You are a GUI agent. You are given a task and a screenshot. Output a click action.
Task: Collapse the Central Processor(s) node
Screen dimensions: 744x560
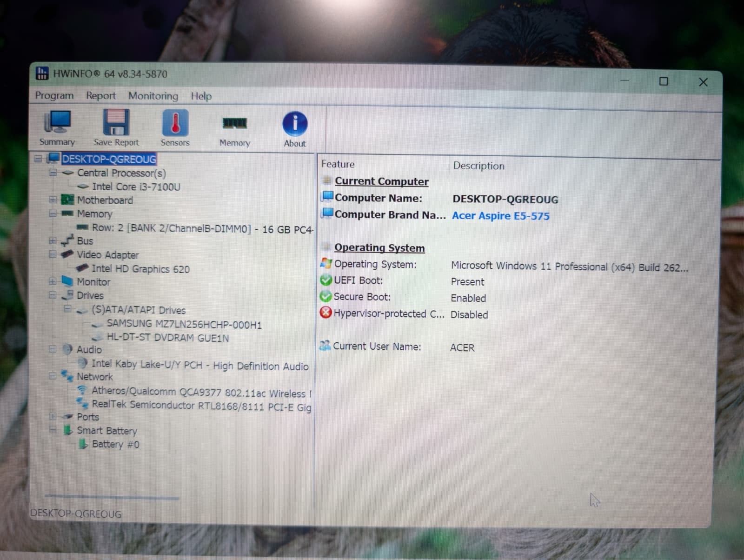click(x=53, y=173)
